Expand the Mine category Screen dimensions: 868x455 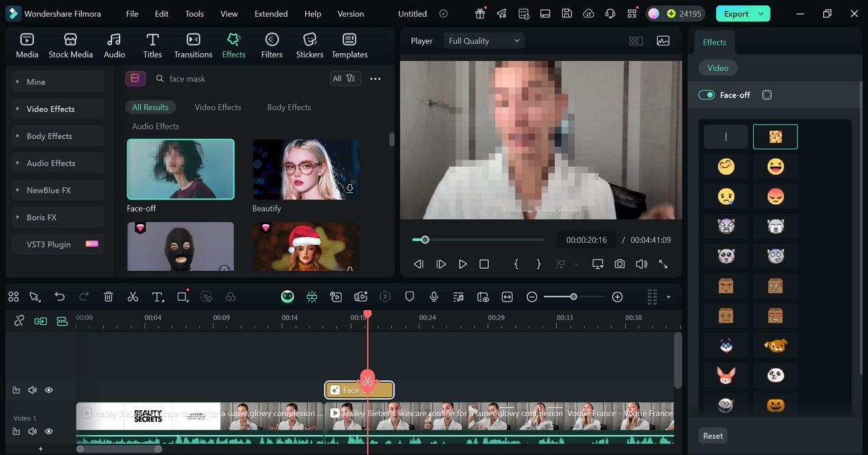(58, 81)
